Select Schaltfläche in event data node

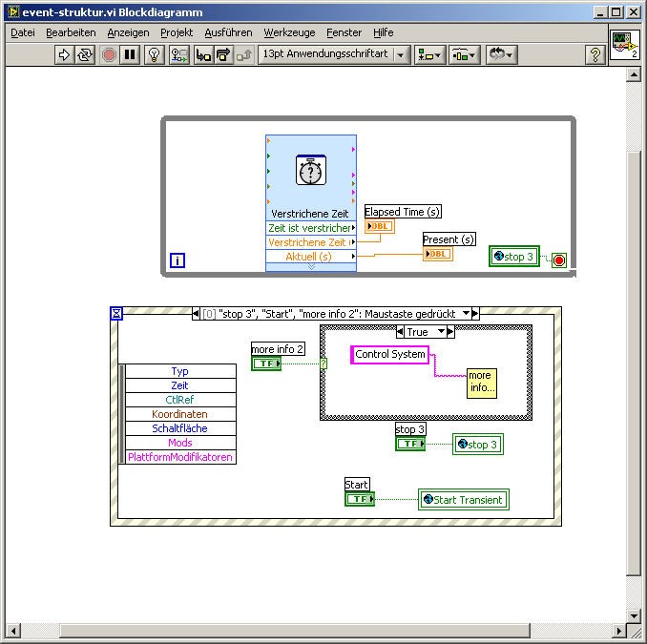pos(180,428)
